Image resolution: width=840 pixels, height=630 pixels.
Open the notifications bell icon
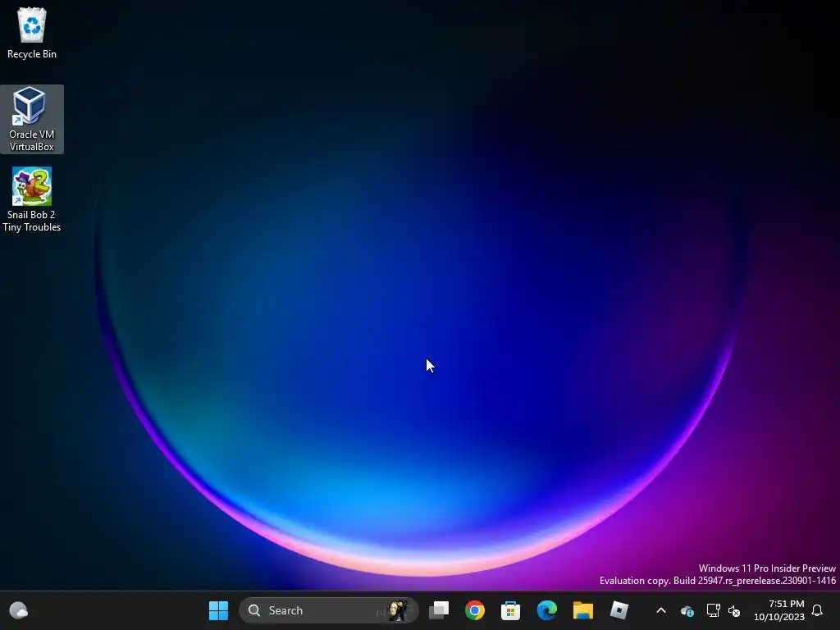817,610
